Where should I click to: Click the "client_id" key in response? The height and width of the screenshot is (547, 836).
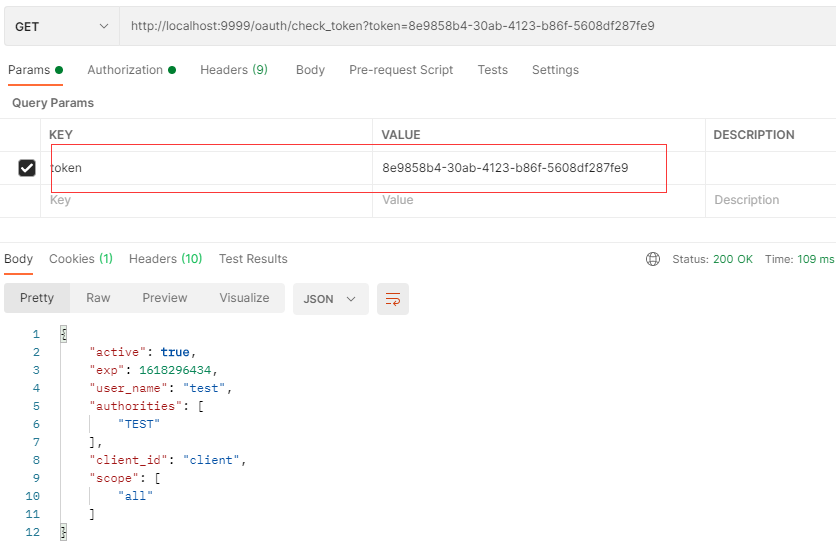(x=128, y=460)
